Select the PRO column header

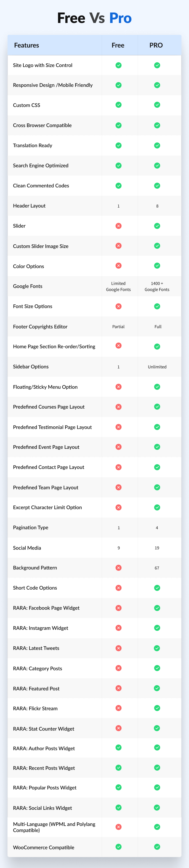click(156, 45)
